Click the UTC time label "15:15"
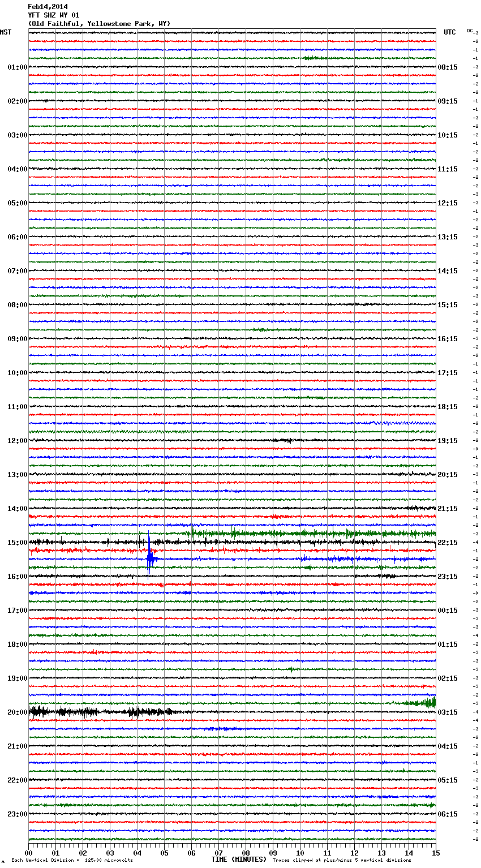 click(x=448, y=305)
